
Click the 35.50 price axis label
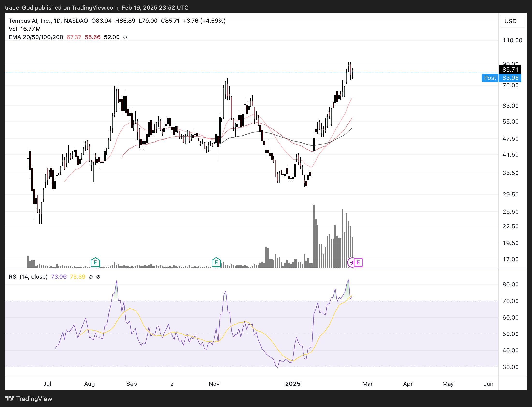coord(511,173)
